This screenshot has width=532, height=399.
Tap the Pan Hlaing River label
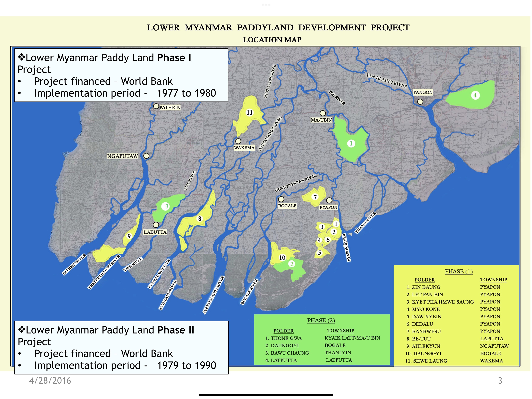tap(387, 81)
